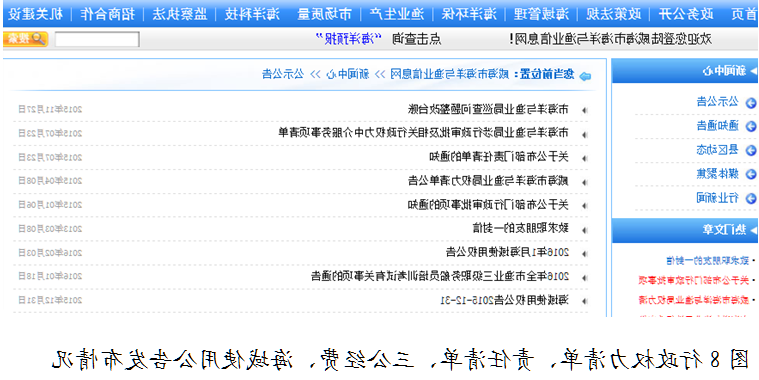Click the round arrow icon beside 县区动态

tap(751, 151)
